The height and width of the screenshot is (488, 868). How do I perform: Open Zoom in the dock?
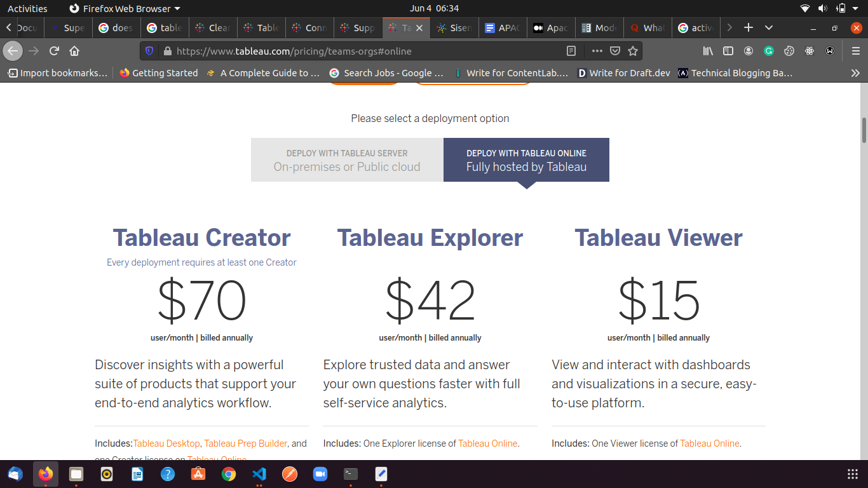point(320,474)
